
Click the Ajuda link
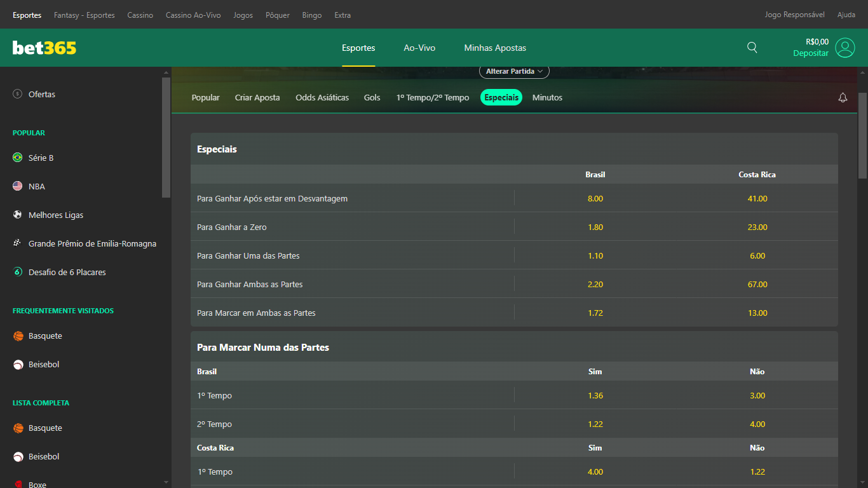click(846, 15)
